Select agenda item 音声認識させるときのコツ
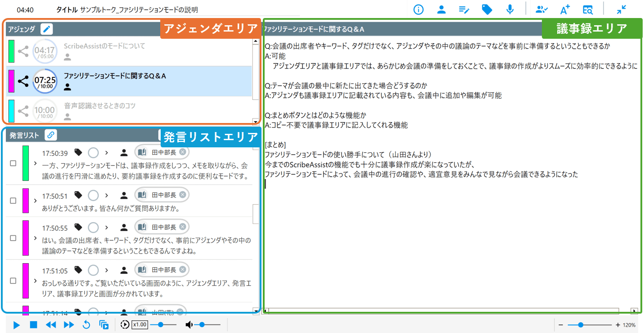644x333 pixels. tap(99, 106)
